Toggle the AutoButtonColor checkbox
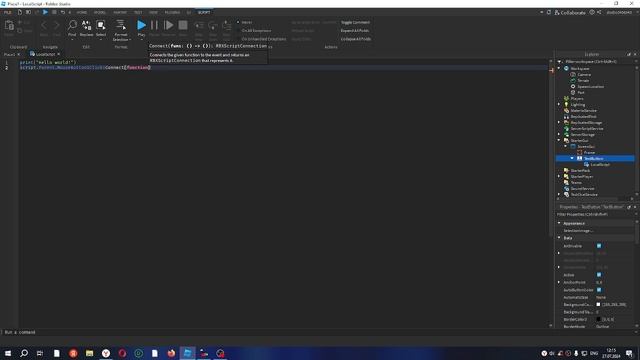The image size is (640, 360). pyautogui.click(x=599, y=290)
